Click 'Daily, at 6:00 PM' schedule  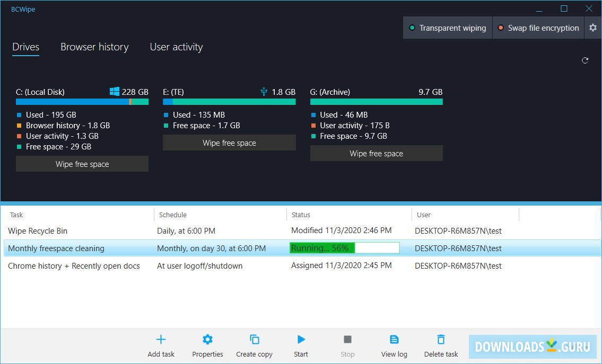tap(186, 231)
